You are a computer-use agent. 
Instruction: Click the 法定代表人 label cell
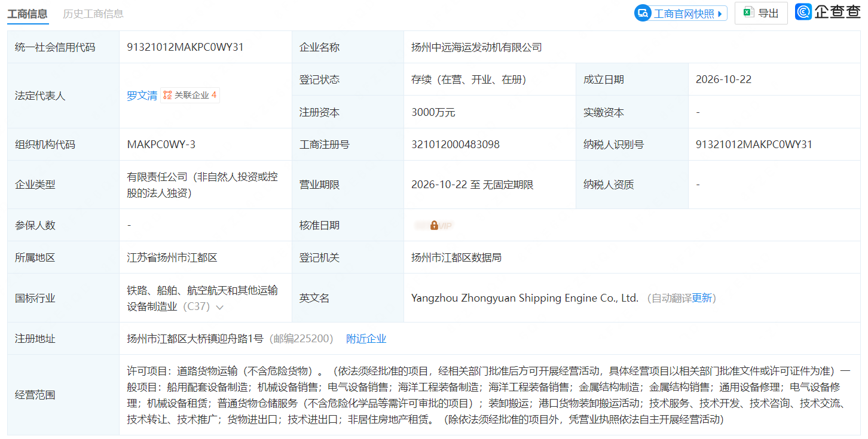point(63,96)
